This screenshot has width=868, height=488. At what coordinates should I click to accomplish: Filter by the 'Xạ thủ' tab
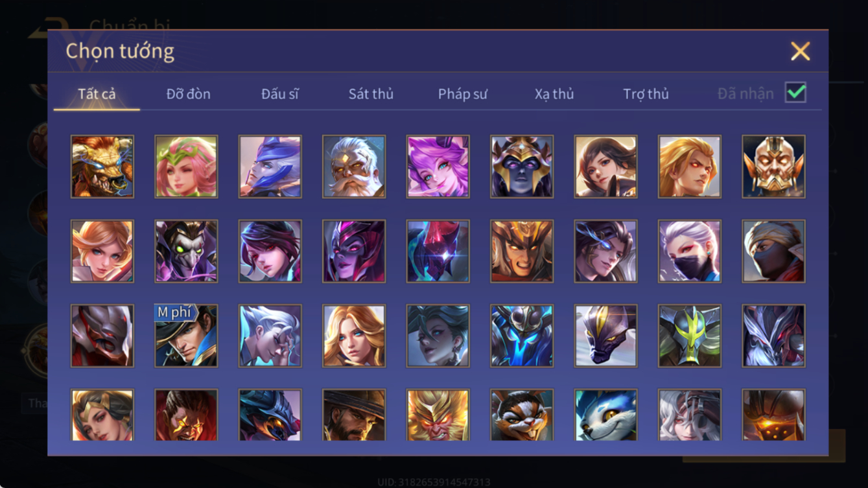[x=554, y=94]
